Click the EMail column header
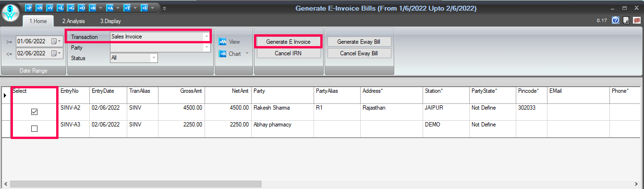The width and height of the screenshot is (644, 189). tap(578, 95)
